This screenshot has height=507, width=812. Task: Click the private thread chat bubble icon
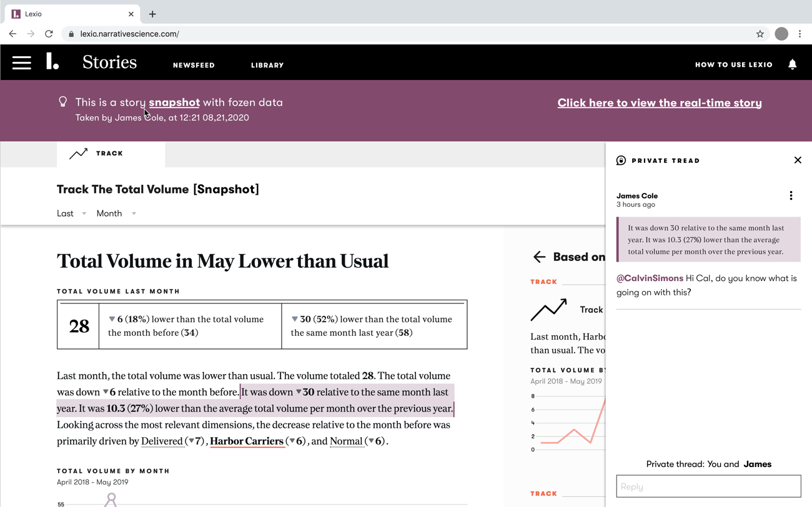pos(621,160)
